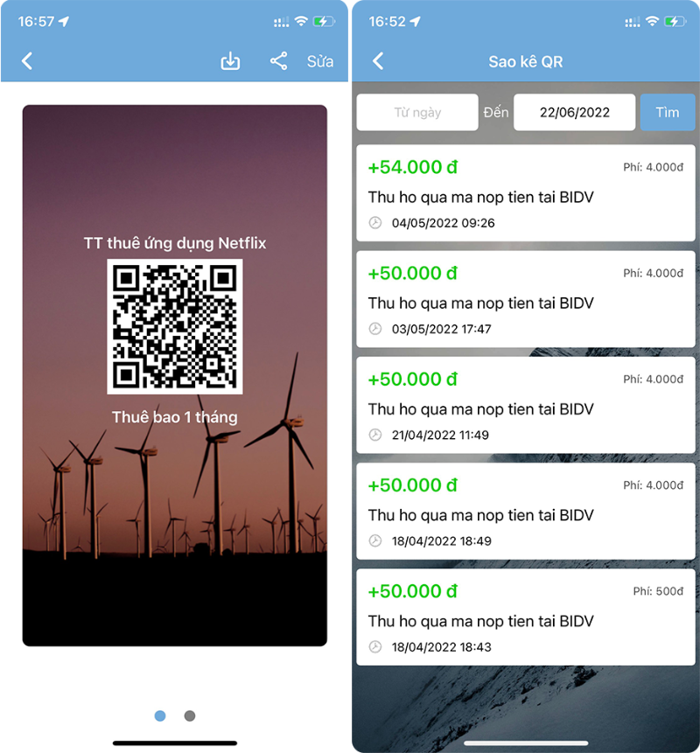Viewport: 700px width, 753px height.
Task: Tap the Tìm search button
Action: click(x=668, y=112)
